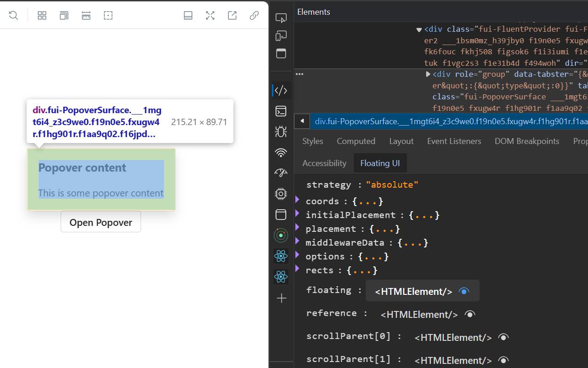Open the Console tool icon
Screen dimensions: 588x368
(281, 111)
